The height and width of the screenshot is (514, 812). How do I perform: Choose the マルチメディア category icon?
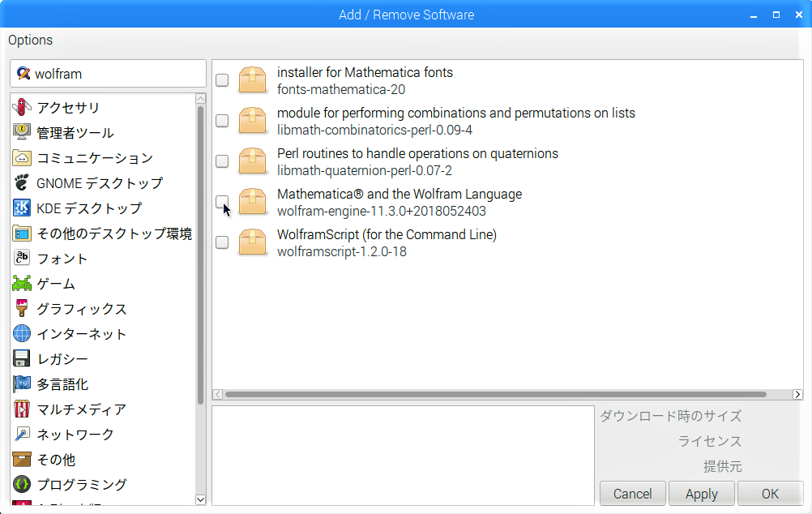[x=22, y=409]
